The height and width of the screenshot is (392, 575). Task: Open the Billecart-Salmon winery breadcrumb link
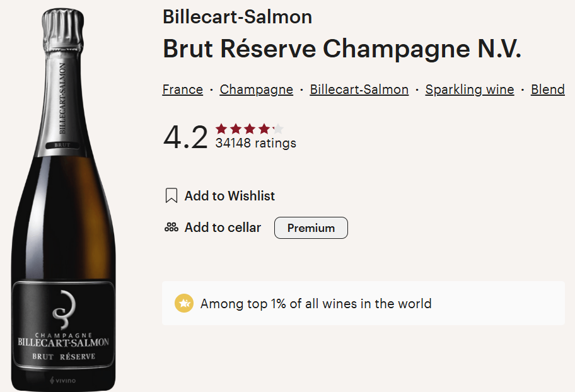point(359,89)
